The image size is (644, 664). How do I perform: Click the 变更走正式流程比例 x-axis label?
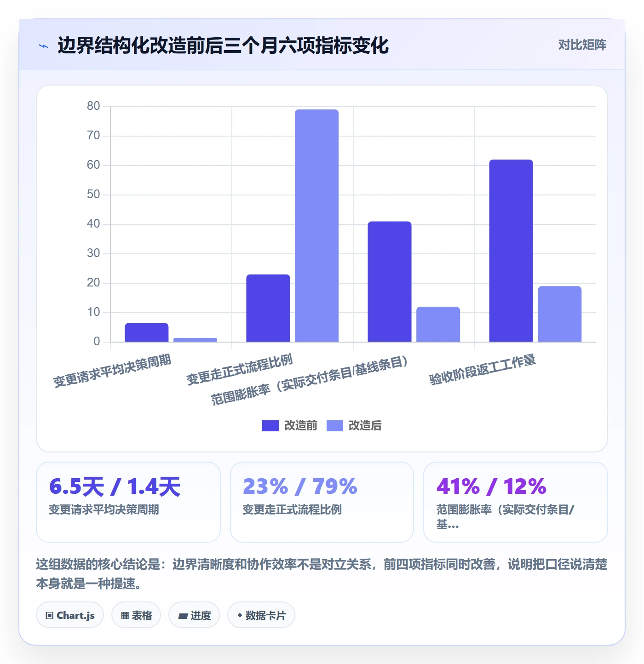click(x=239, y=370)
